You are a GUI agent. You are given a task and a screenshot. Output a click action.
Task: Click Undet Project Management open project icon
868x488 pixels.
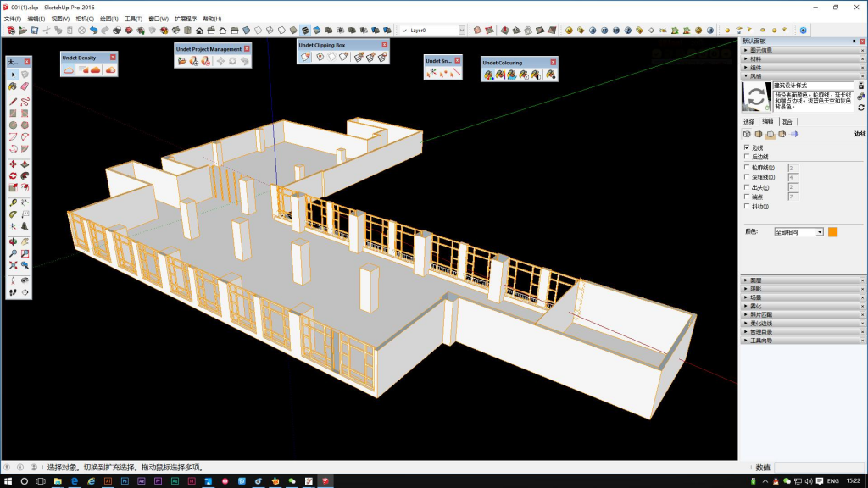[x=182, y=61]
